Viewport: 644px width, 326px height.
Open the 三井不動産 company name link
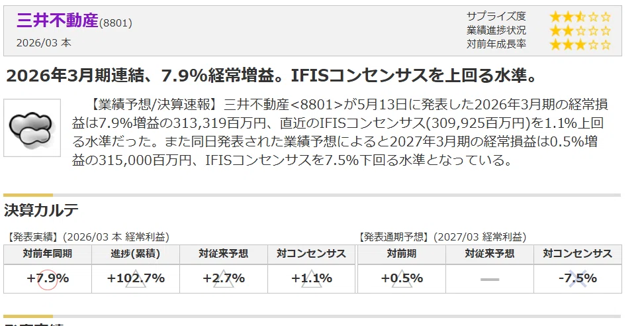[x=58, y=21]
